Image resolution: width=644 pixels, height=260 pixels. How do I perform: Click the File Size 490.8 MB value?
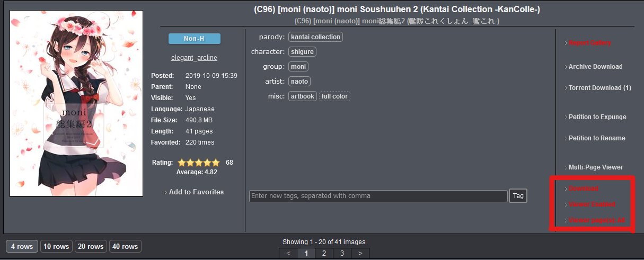pyautogui.click(x=199, y=120)
